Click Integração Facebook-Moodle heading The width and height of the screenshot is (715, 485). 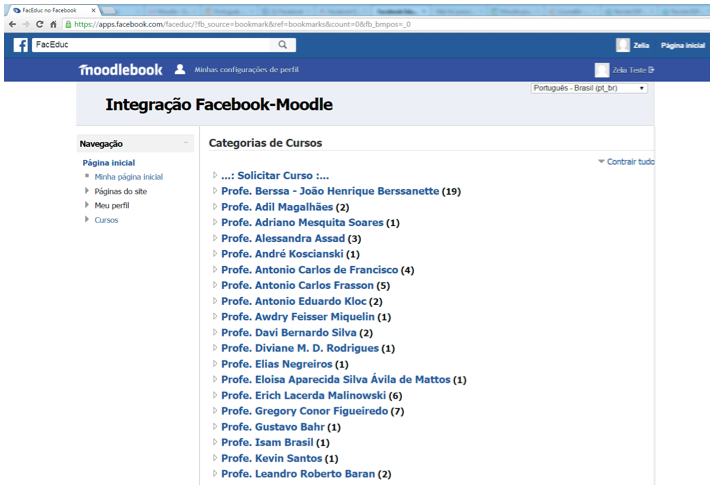point(219,104)
